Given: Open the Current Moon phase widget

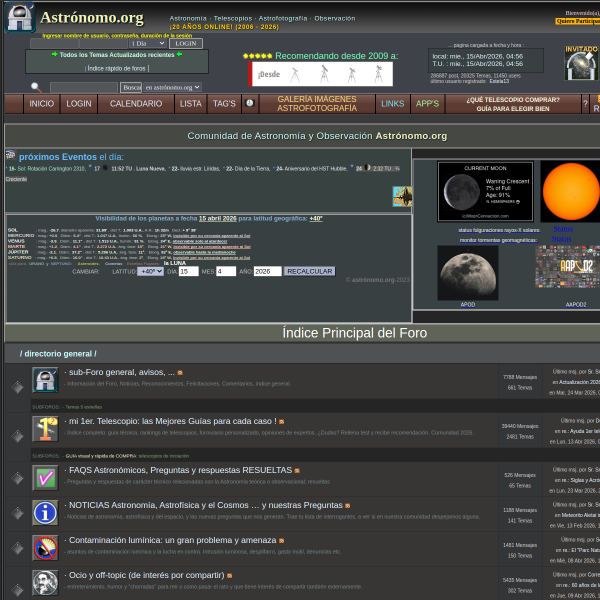Looking at the screenshot, I should click(485, 191).
